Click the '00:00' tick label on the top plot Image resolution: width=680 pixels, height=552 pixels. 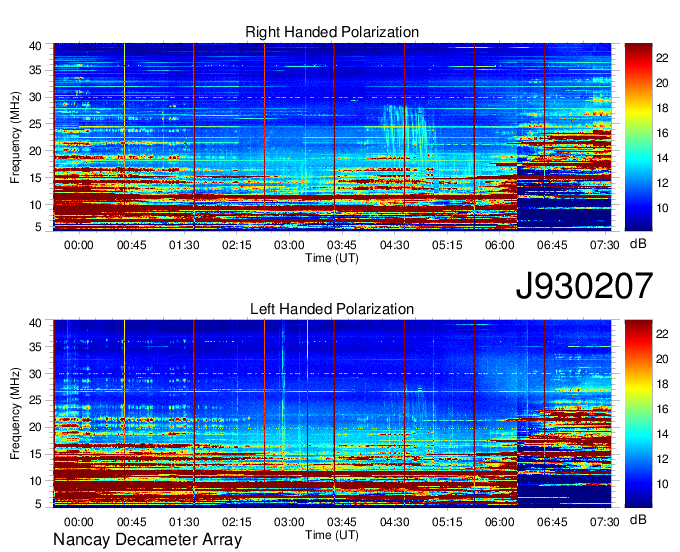click(x=78, y=245)
